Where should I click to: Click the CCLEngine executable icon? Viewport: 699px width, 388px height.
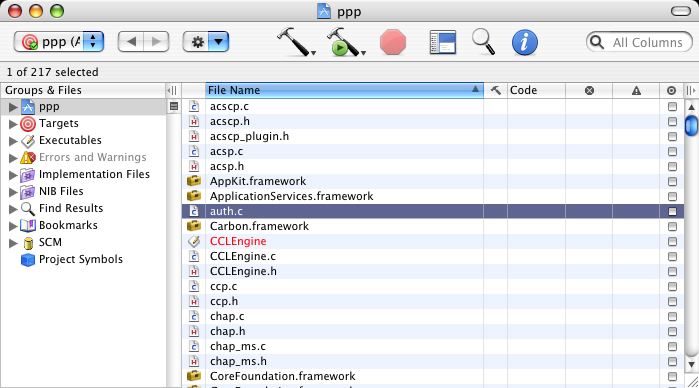[x=194, y=241]
